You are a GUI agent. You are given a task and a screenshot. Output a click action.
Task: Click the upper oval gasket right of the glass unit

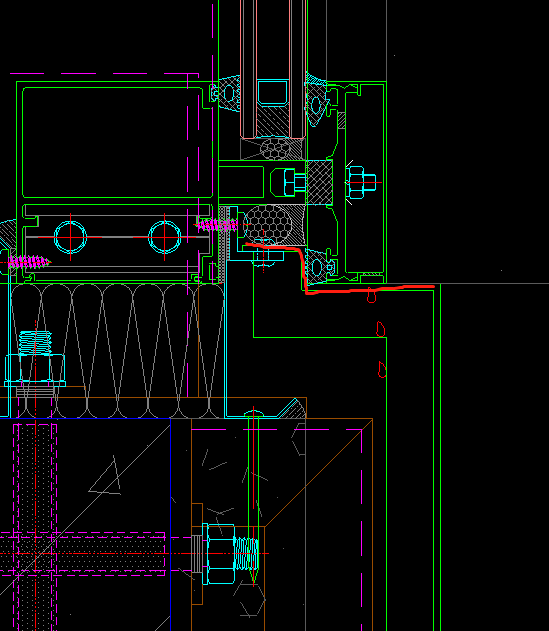coord(316,105)
